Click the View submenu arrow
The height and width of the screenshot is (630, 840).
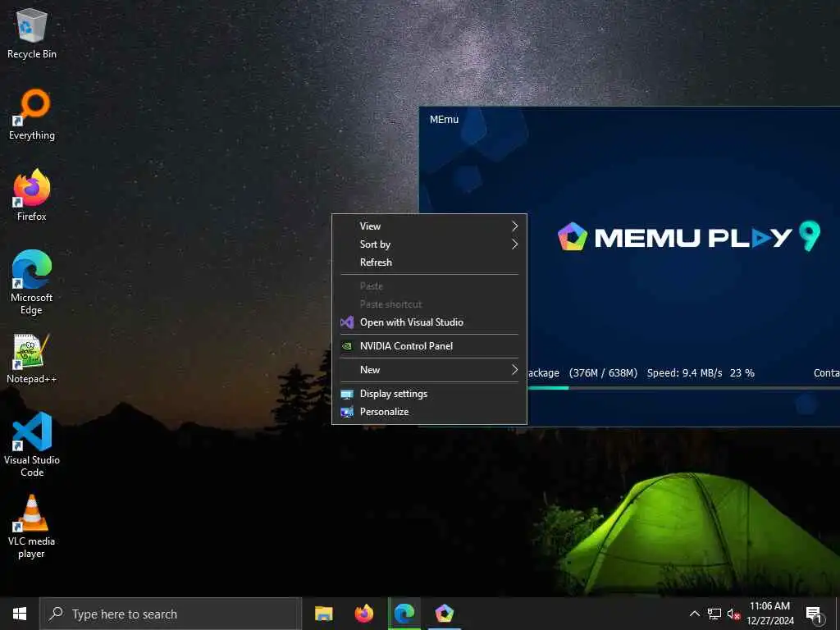[515, 226]
